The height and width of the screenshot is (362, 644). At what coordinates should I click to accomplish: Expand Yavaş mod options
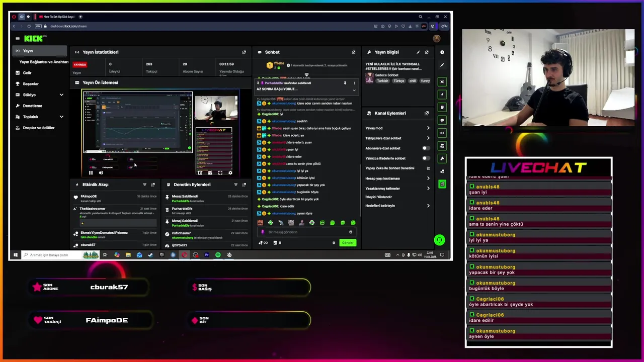pyautogui.click(x=428, y=128)
